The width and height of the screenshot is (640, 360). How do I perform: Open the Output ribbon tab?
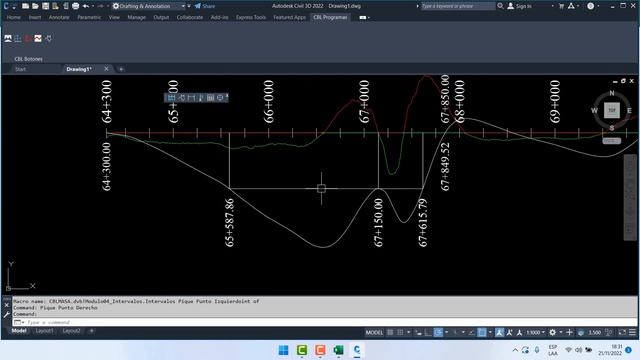(x=161, y=18)
